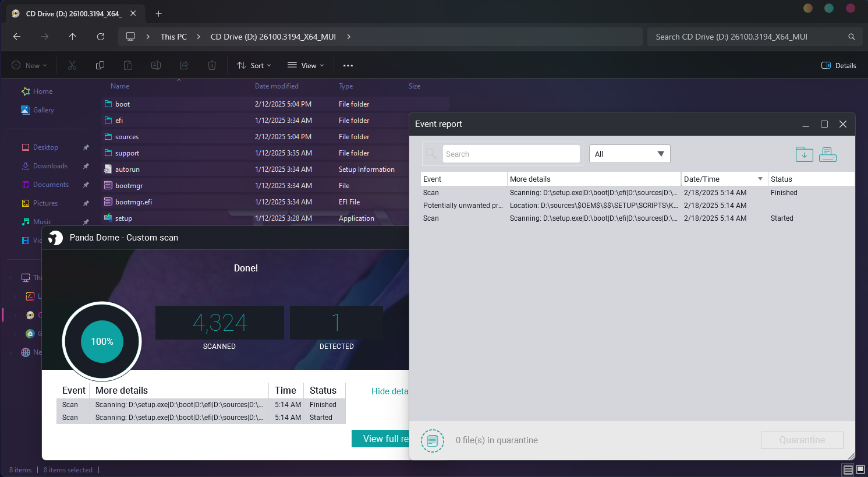The width and height of the screenshot is (868, 477).
Task: Click the Event report search field
Action: (x=511, y=154)
